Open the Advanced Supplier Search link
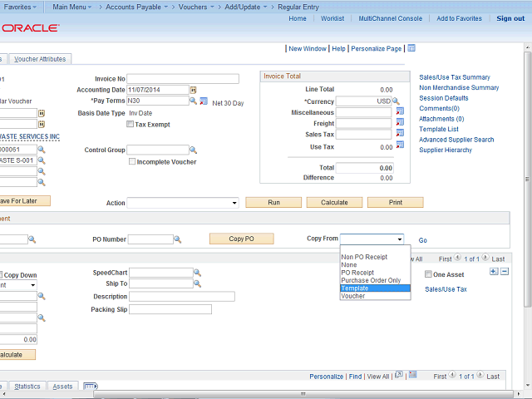This screenshot has height=399, width=532. [456, 140]
